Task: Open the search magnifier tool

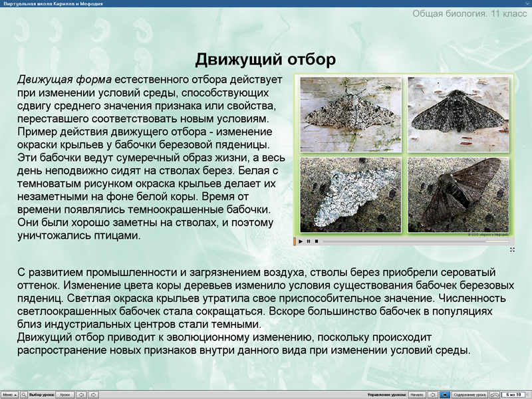Action: [x=24, y=394]
